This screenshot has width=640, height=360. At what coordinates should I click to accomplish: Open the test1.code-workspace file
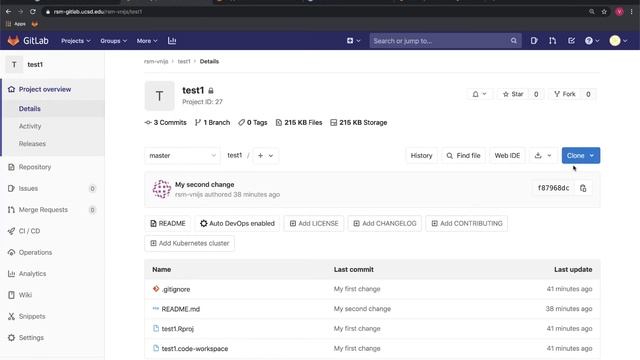(195, 349)
